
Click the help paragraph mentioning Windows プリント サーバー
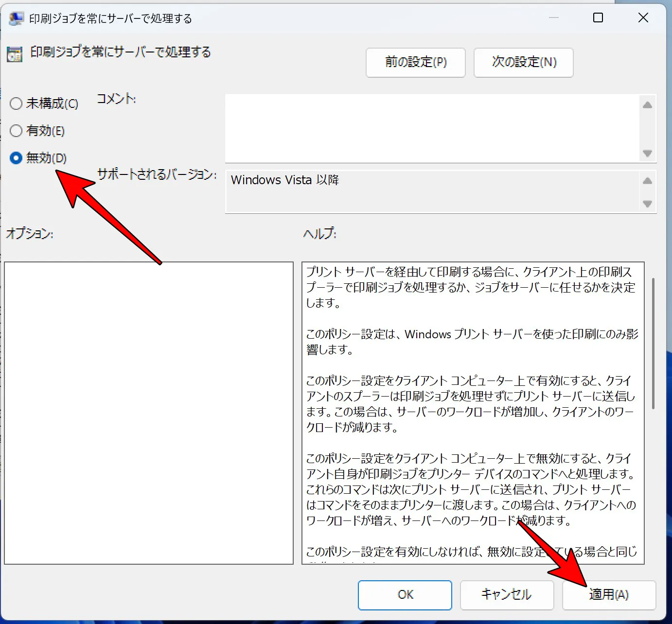click(472, 342)
